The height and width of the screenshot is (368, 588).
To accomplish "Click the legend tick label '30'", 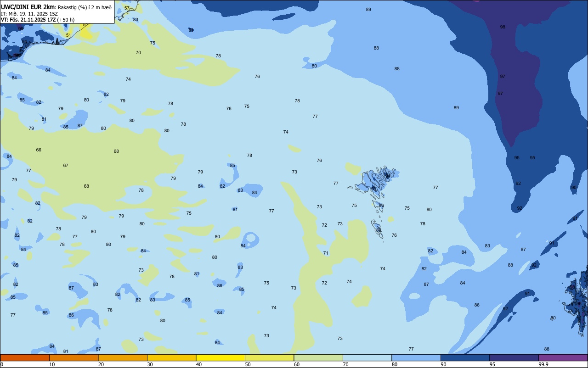I will click(x=150, y=364).
